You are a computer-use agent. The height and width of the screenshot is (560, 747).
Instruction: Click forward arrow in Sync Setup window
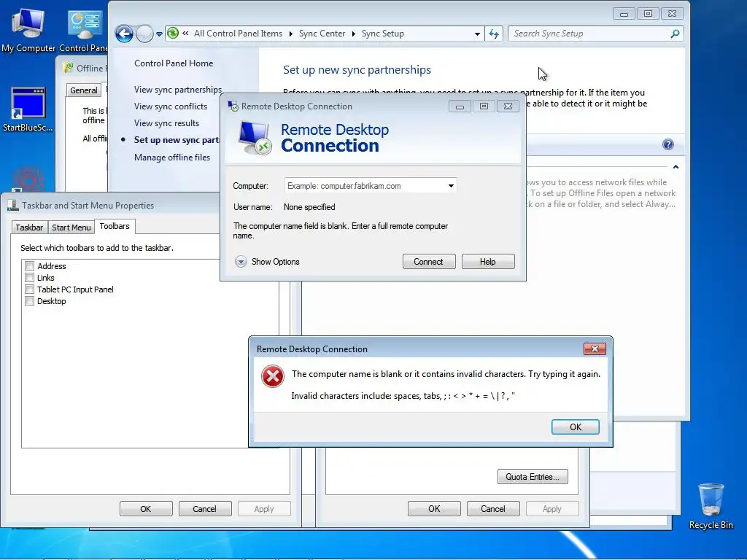(144, 34)
